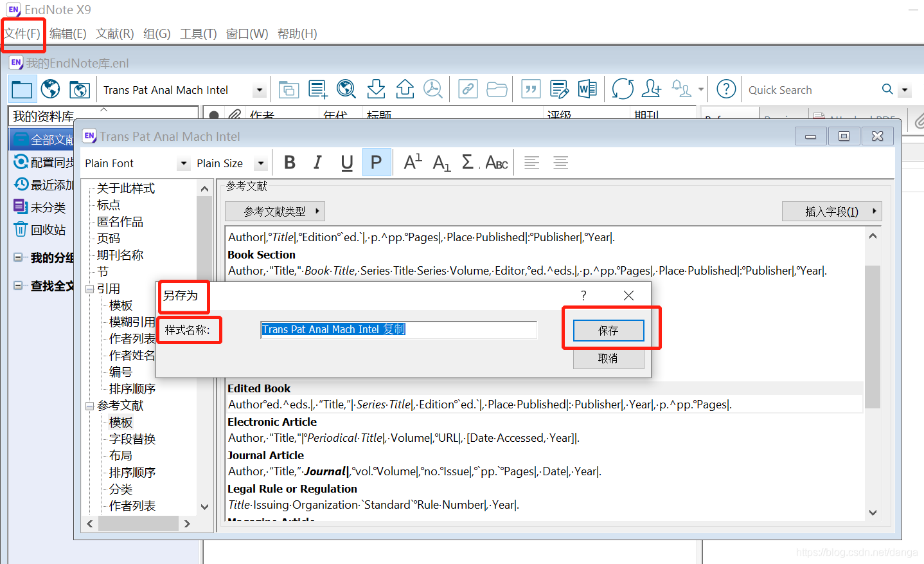Collapse 我的分组 group set

pos(18,257)
